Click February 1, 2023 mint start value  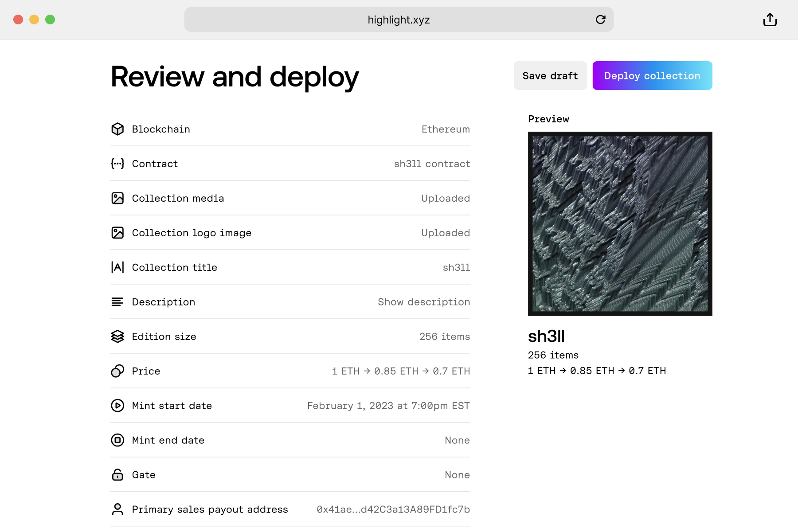coord(388,406)
